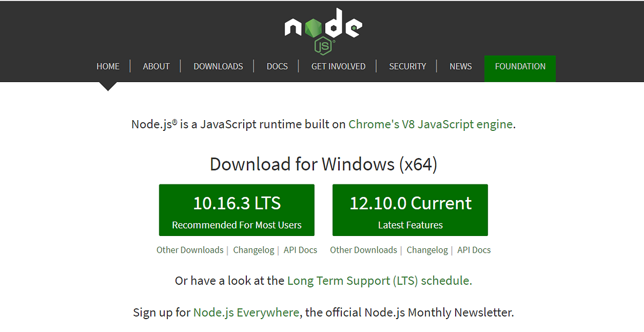View Changelog under the 10.16.3 LTS button

254,250
